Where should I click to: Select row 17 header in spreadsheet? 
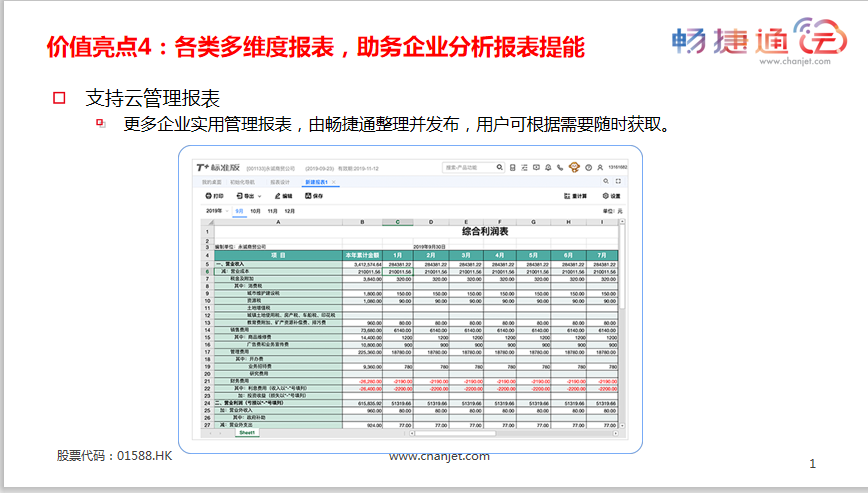[208, 352]
